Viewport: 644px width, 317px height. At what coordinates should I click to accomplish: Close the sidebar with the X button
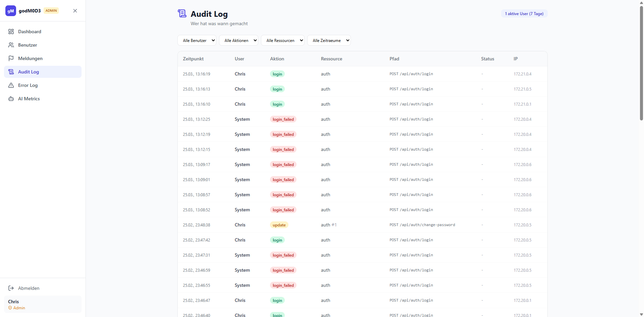click(75, 11)
